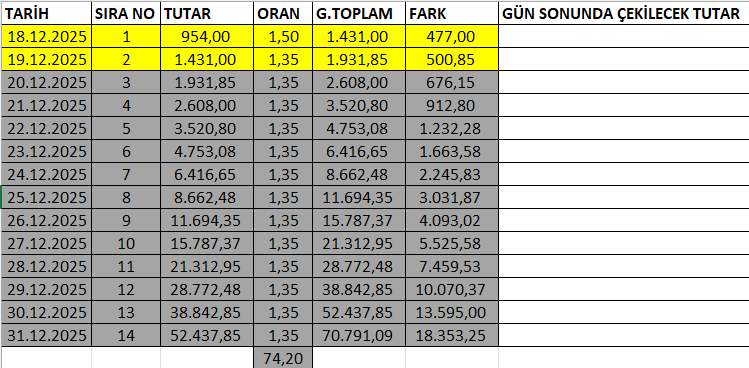Image resolution: width=749 pixels, height=368 pixels.
Task: Click the date cell 20.12.2025
Action: pyautogui.click(x=46, y=82)
